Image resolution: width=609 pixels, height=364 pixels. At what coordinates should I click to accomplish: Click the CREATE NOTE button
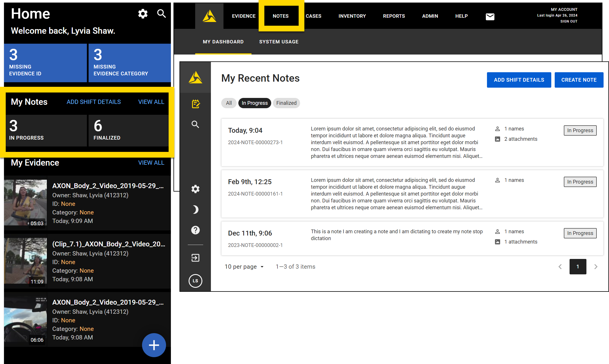coord(579,80)
